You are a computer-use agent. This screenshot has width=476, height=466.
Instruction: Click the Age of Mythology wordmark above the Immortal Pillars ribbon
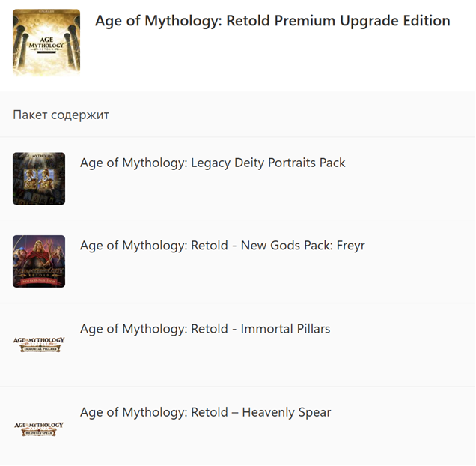[x=39, y=341]
